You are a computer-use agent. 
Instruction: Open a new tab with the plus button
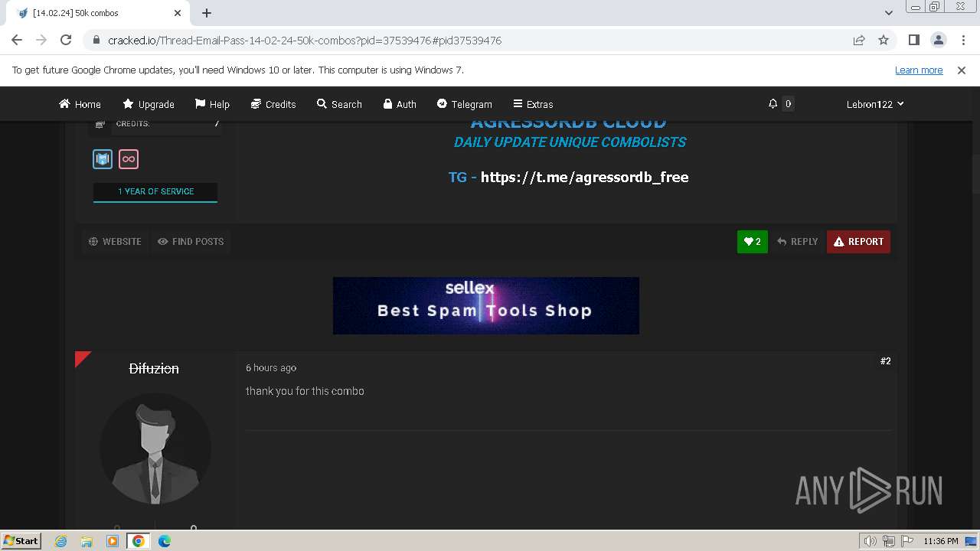tap(207, 13)
